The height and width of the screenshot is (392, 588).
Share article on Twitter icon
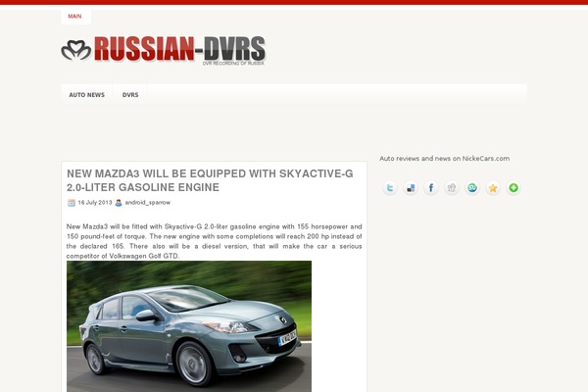tap(390, 187)
